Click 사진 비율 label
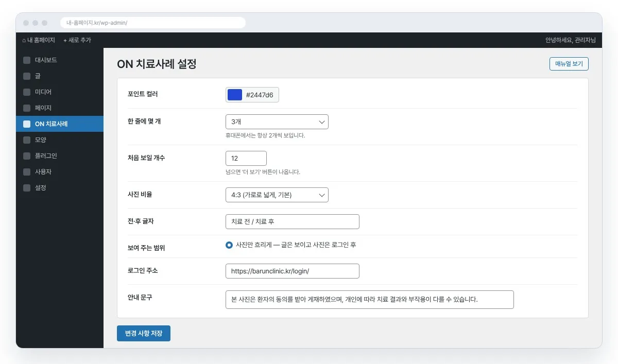 point(140,194)
